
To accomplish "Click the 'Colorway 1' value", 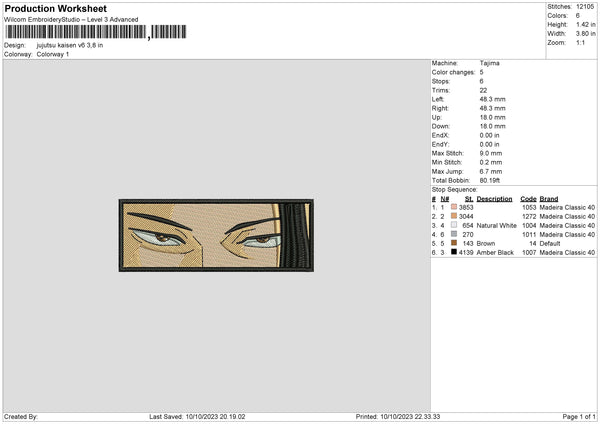I will click(x=53, y=54).
